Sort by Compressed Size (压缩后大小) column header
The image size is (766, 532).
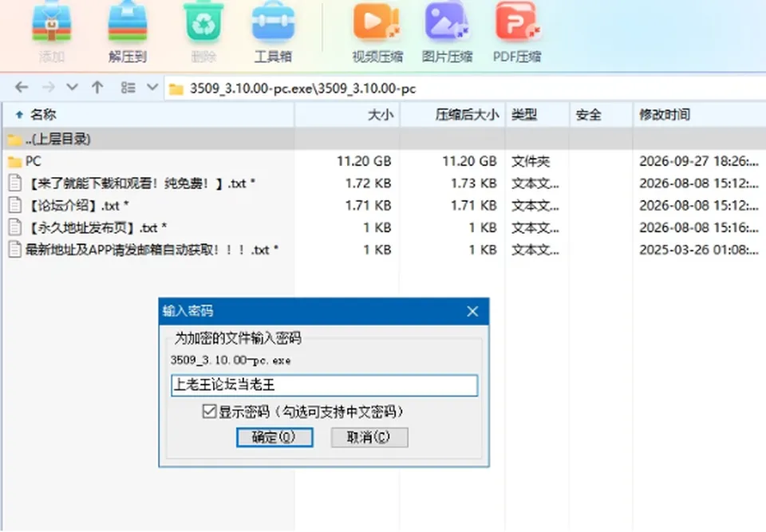pyautogui.click(x=452, y=115)
